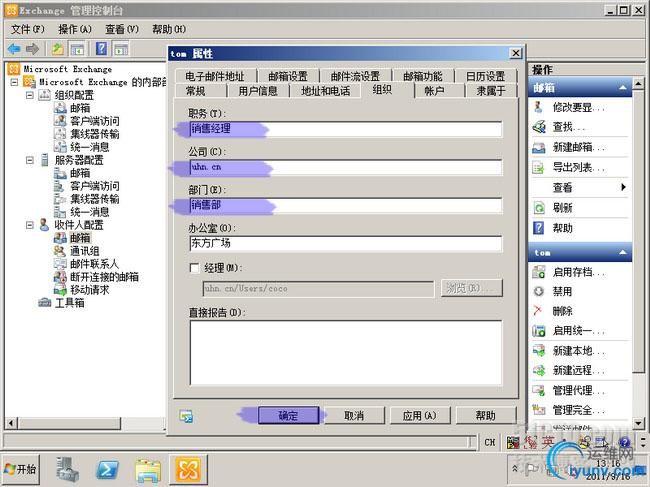Switch to the 常规 tab
650x487 pixels.
(x=196, y=91)
